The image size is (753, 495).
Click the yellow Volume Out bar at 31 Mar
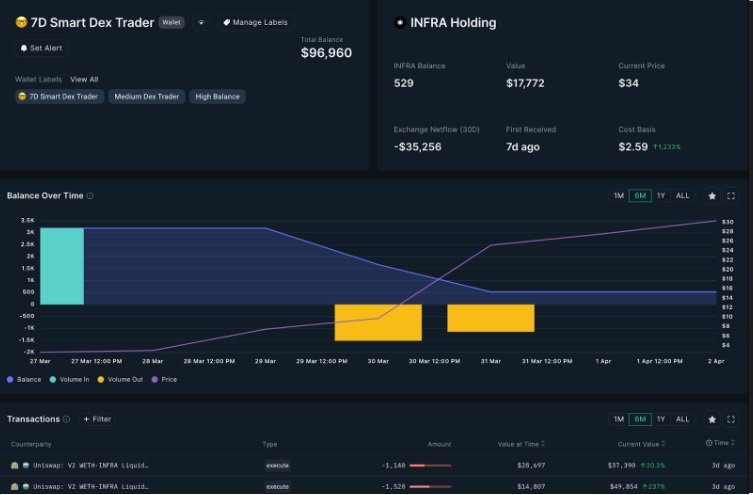pyautogui.click(x=491, y=318)
